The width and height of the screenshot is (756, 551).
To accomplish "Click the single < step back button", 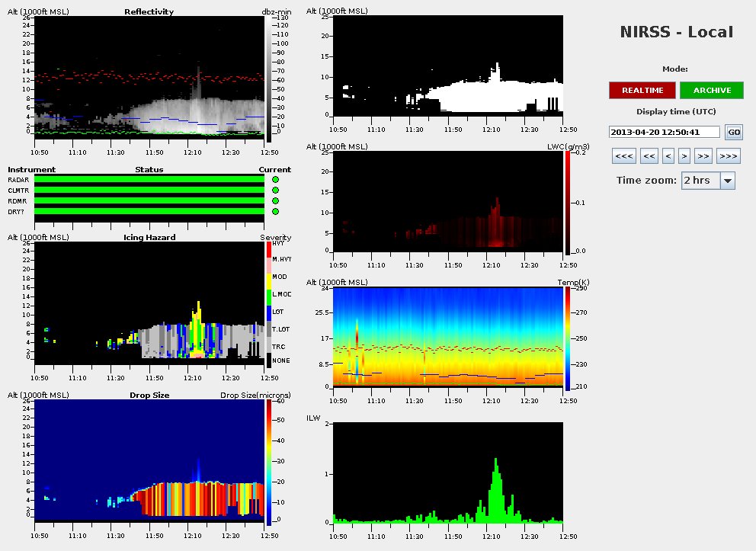I will pos(668,156).
